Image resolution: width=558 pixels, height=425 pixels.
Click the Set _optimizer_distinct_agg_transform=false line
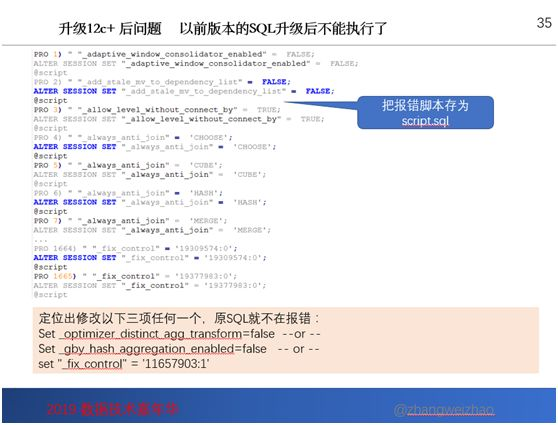pyautogui.click(x=179, y=334)
